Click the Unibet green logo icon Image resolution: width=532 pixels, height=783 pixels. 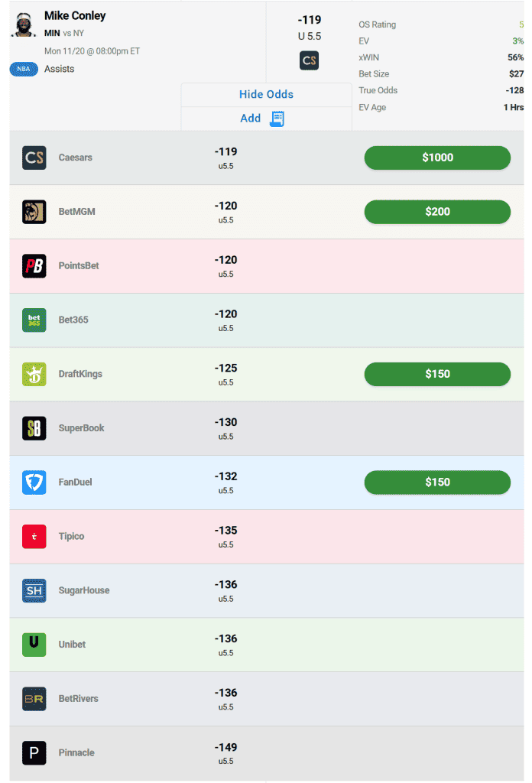pyautogui.click(x=34, y=645)
